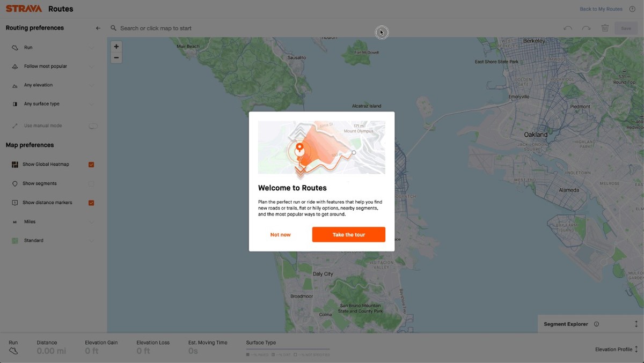This screenshot has height=363, width=644.
Task: Zoom in using the map plus button
Action: point(116,46)
